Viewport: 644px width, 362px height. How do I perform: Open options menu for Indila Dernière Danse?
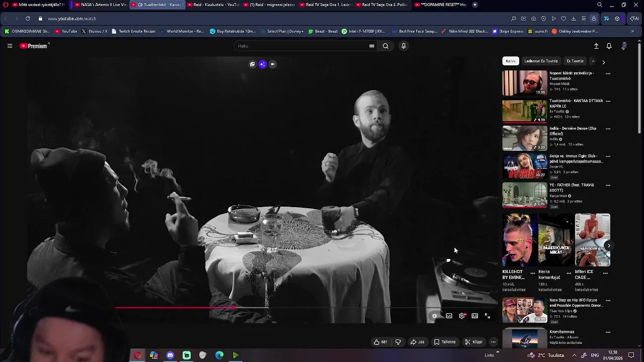pos(608,129)
